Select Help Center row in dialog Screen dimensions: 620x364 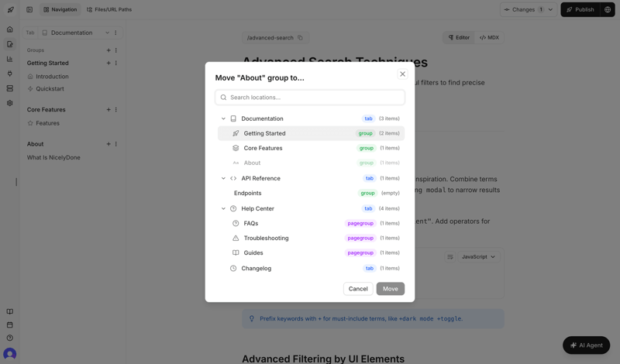coord(311,208)
